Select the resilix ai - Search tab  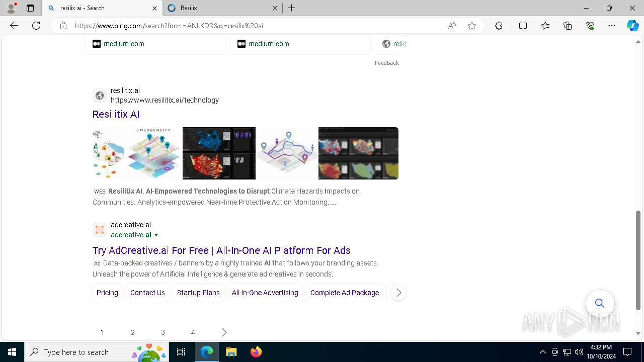(x=102, y=8)
